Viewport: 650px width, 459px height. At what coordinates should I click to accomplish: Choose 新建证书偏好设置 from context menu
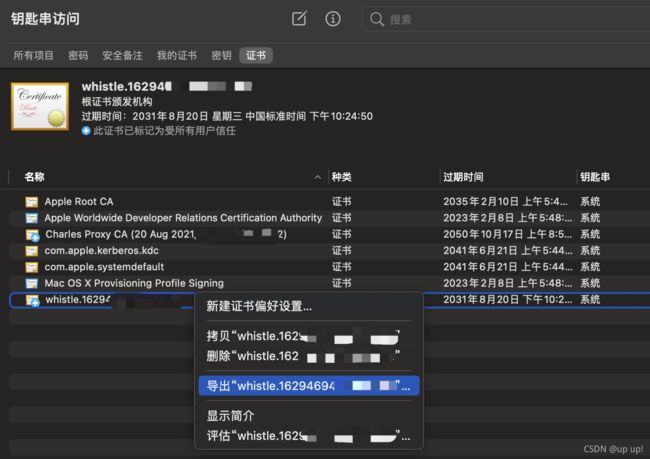tap(309, 306)
